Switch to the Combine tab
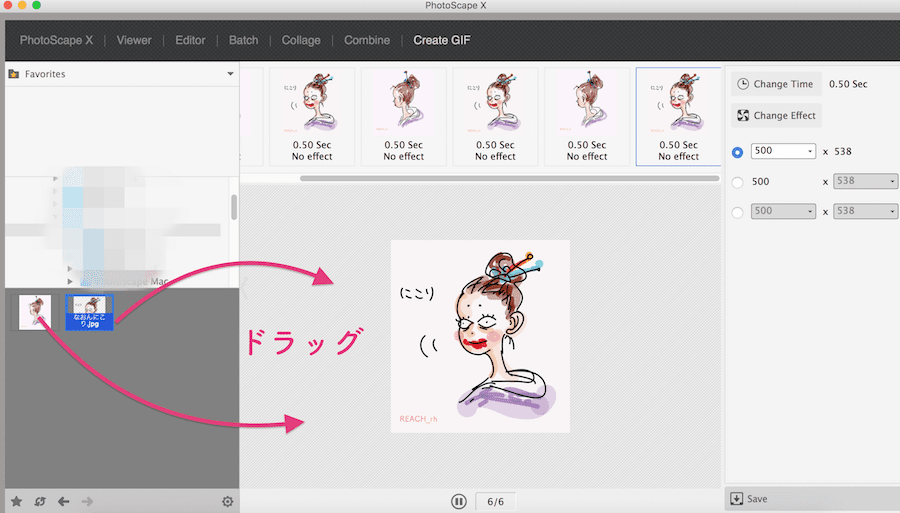900x513 pixels. click(x=367, y=40)
